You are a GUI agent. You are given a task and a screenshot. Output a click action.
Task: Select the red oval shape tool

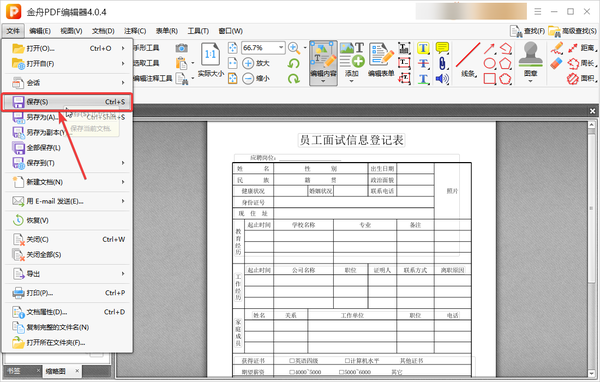[x=489, y=64]
